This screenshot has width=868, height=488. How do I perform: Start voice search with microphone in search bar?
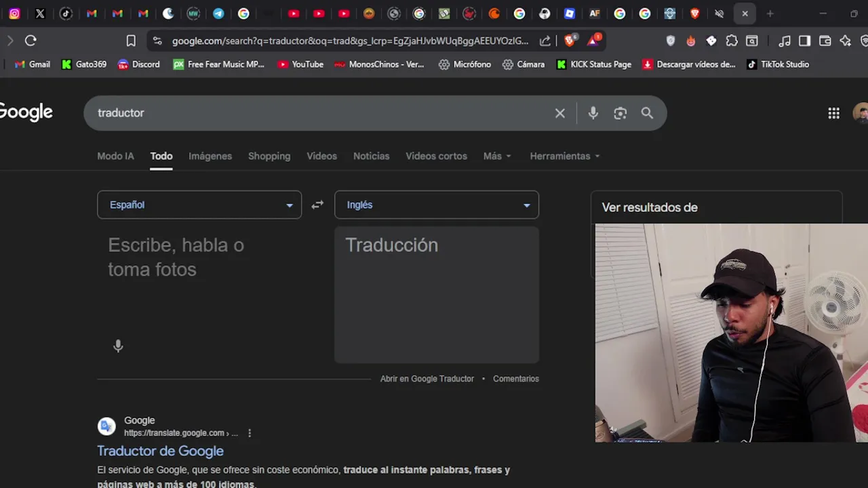(593, 113)
